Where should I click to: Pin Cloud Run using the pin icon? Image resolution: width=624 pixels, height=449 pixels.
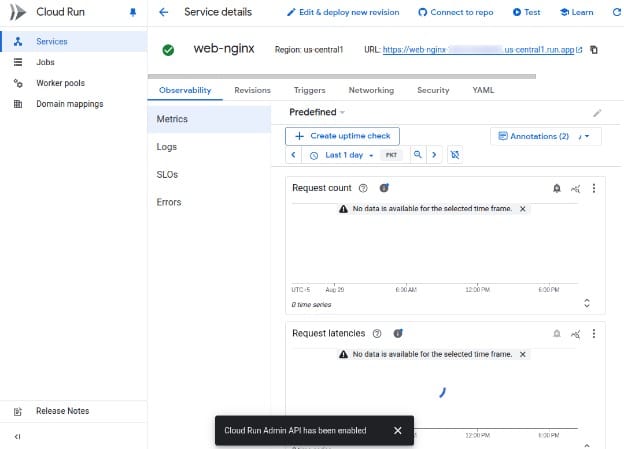click(133, 12)
